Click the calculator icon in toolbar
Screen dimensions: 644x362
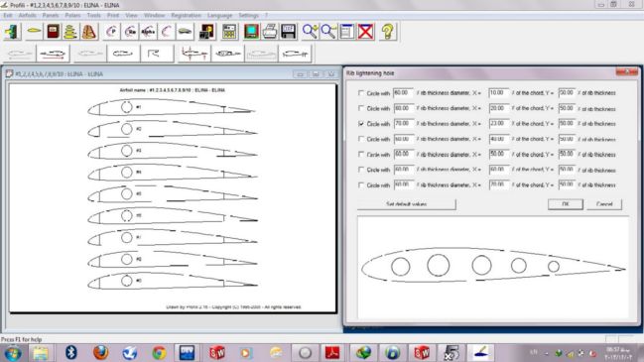tap(229, 32)
